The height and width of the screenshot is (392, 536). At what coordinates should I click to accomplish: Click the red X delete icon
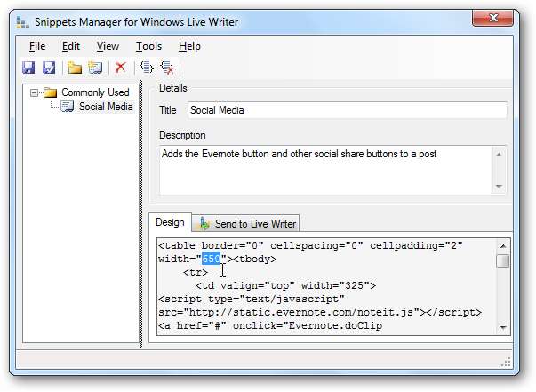[120, 68]
